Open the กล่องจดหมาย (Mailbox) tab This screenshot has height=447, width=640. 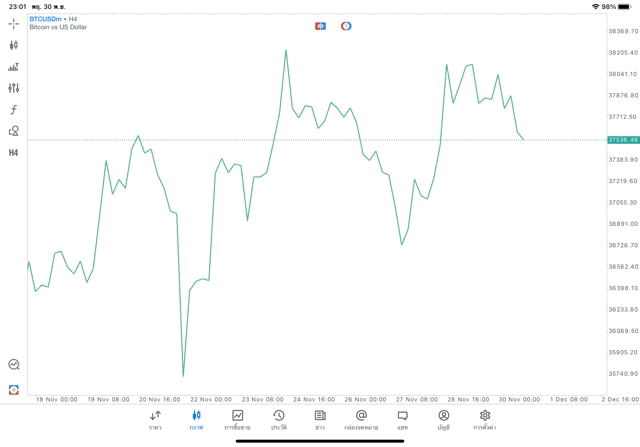[x=361, y=419]
